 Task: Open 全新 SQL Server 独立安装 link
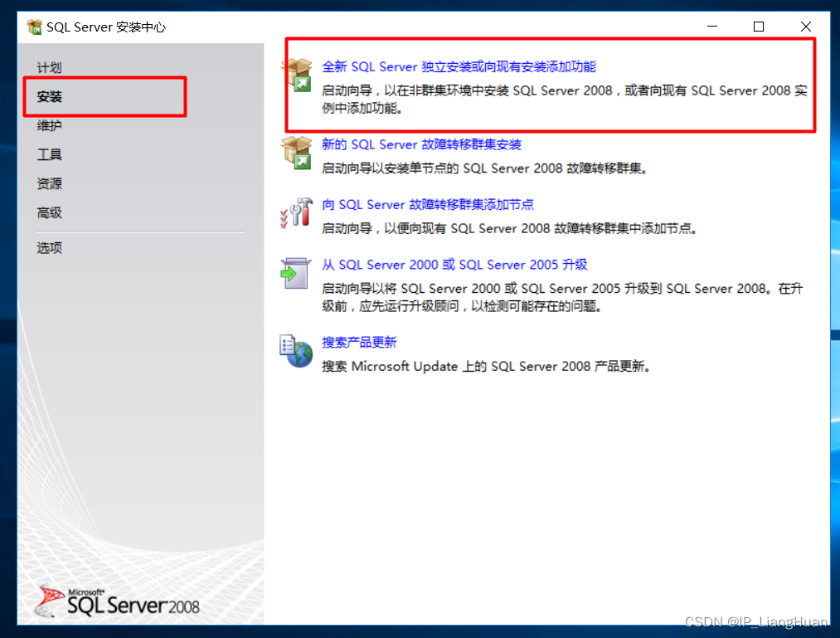pos(459,66)
